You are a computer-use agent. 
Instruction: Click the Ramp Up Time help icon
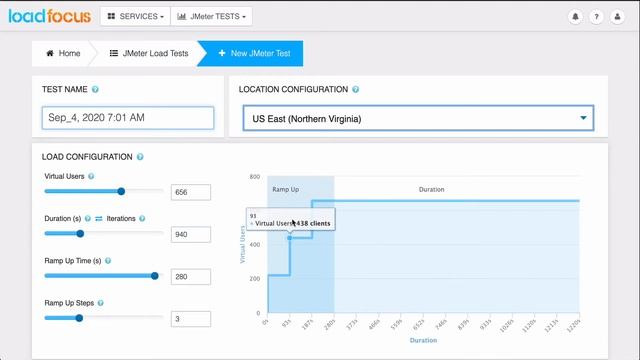(108, 261)
